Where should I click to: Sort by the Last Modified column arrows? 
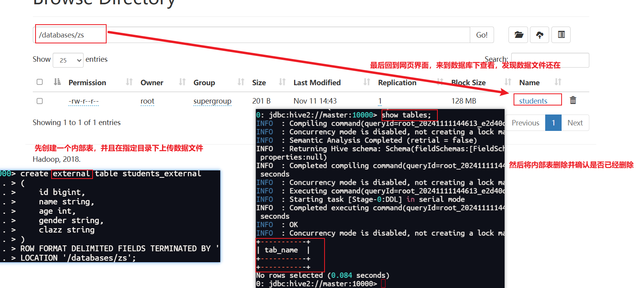click(367, 82)
